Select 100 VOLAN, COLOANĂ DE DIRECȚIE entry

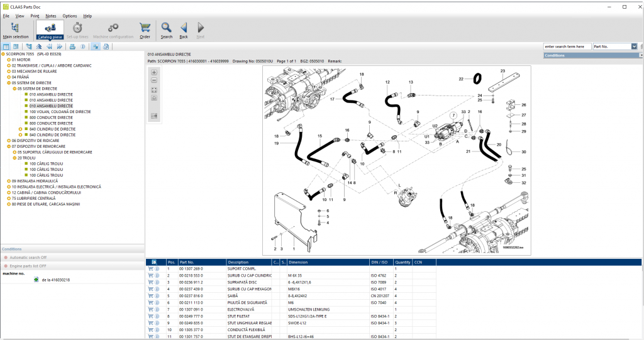point(60,111)
